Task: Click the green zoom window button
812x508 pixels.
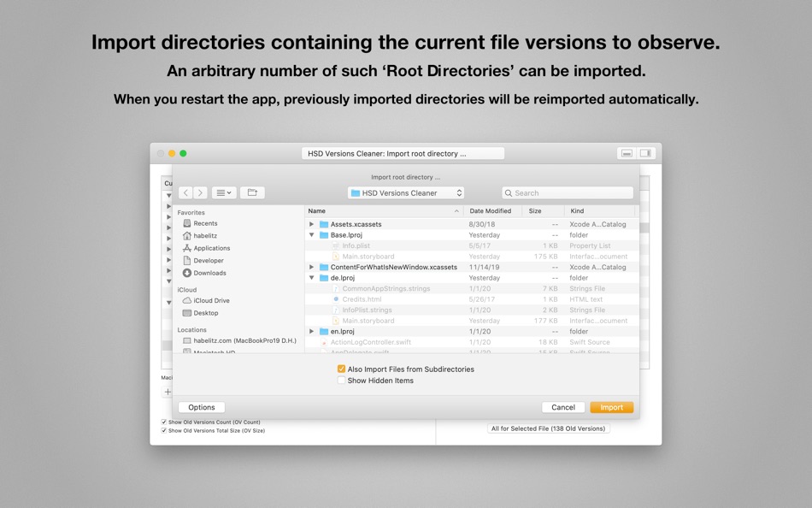Action: pos(183,153)
